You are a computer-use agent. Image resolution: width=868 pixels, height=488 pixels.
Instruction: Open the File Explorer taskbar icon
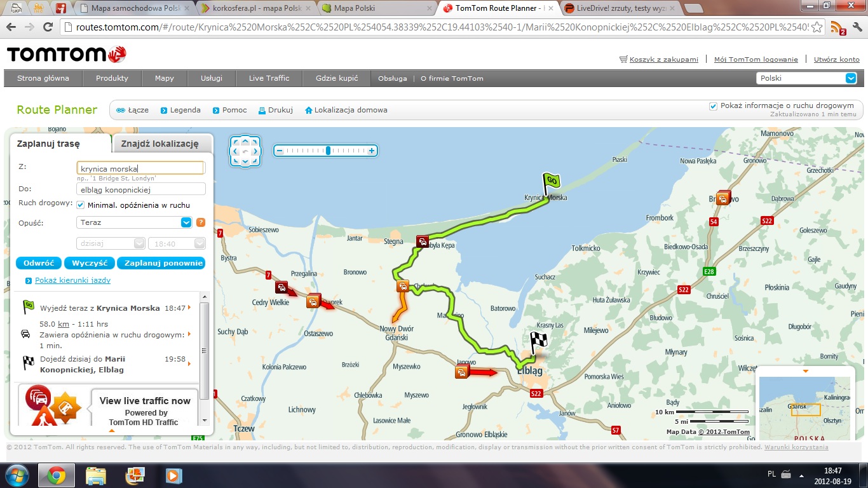(95, 475)
